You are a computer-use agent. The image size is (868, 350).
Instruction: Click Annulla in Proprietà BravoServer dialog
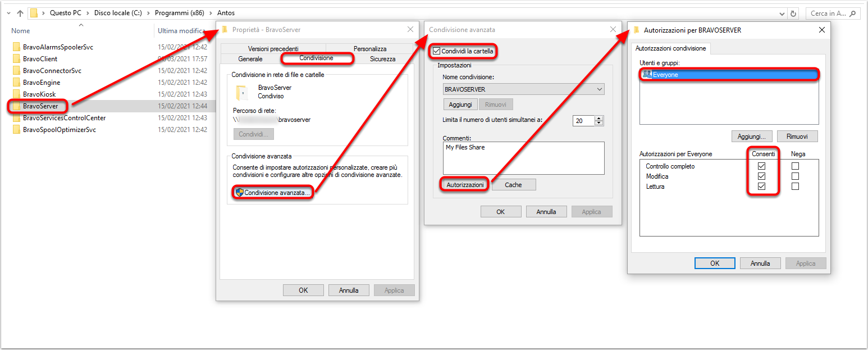(349, 290)
